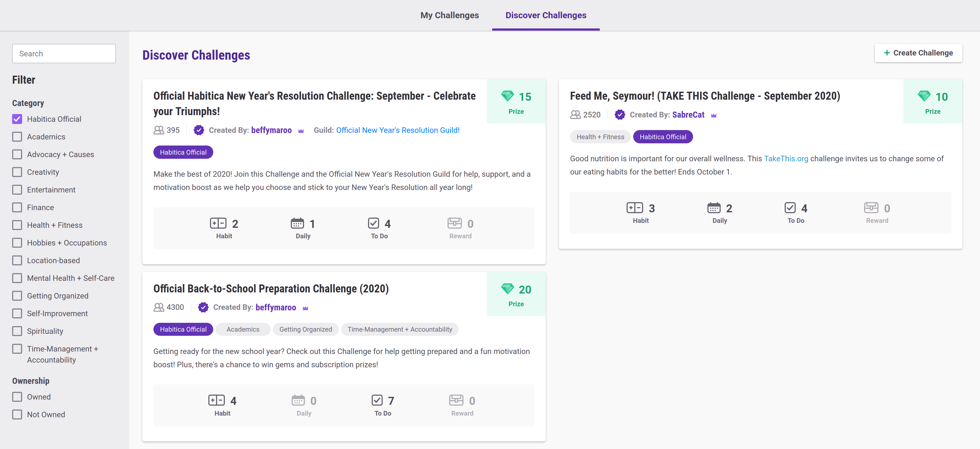
Task: Click the gem icon on Back-to-School challenge
Action: tap(507, 289)
